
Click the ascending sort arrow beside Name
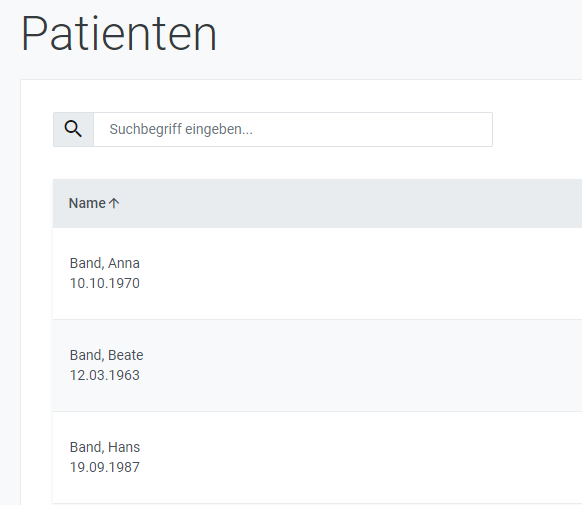pos(114,203)
